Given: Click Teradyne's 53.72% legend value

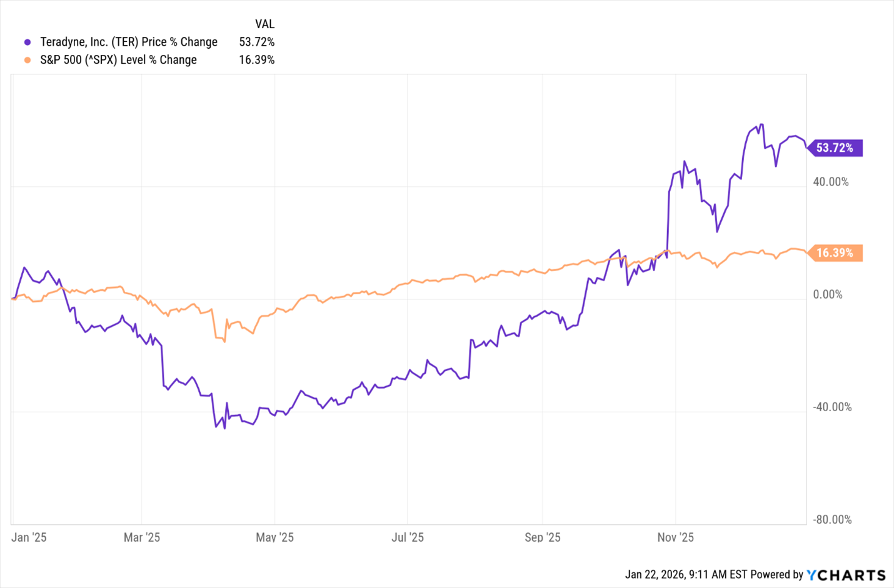Looking at the screenshot, I should [x=256, y=42].
